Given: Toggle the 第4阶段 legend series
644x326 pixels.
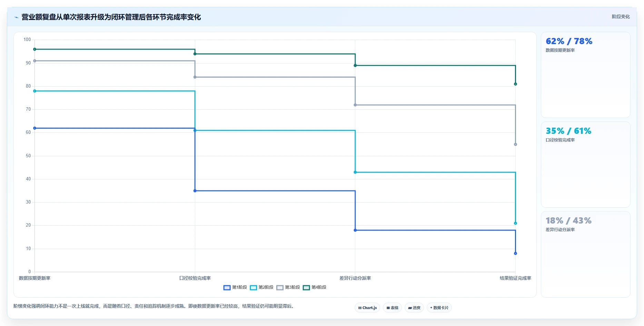Looking at the screenshot, I should click(x=315, y=287).
